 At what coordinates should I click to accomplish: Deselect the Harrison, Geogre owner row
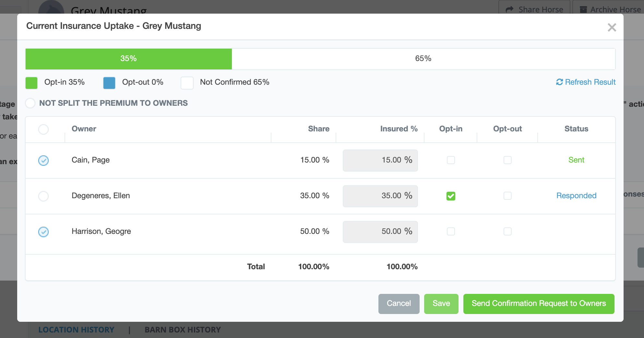tap(43, 232)
